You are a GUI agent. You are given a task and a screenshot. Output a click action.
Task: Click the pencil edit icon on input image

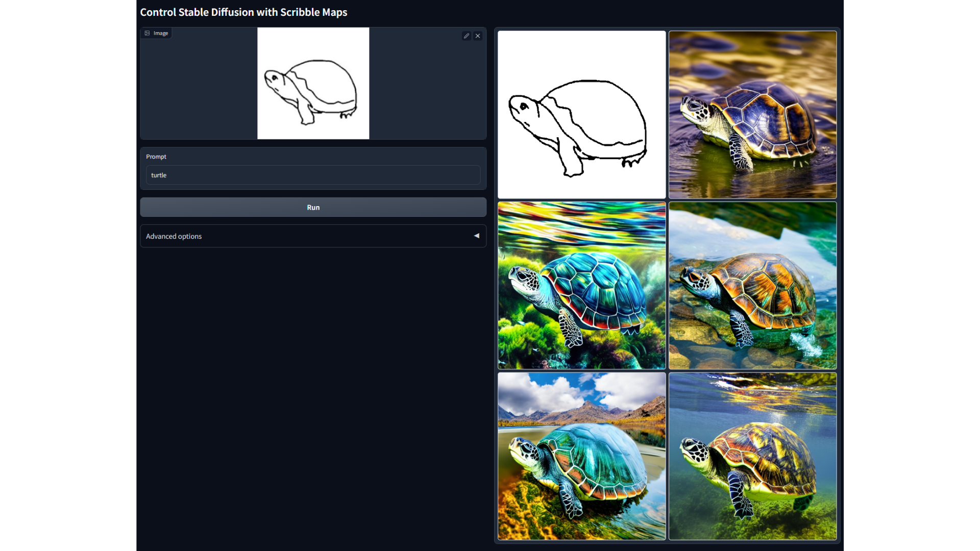(x=466, y=36)
